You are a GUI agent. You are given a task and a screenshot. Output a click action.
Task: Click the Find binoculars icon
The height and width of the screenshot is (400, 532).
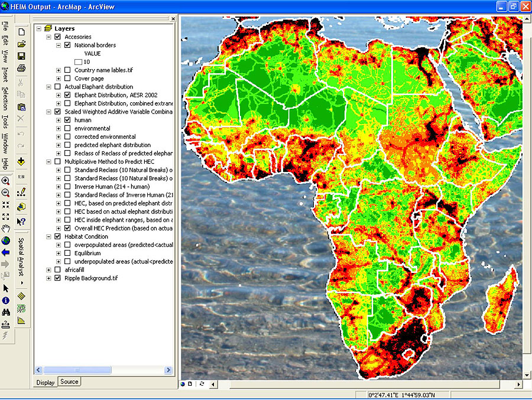[6, 313]
